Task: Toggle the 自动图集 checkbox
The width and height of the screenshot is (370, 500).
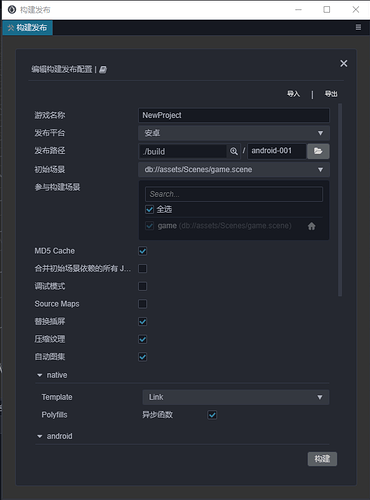Action: pos(143,357)
